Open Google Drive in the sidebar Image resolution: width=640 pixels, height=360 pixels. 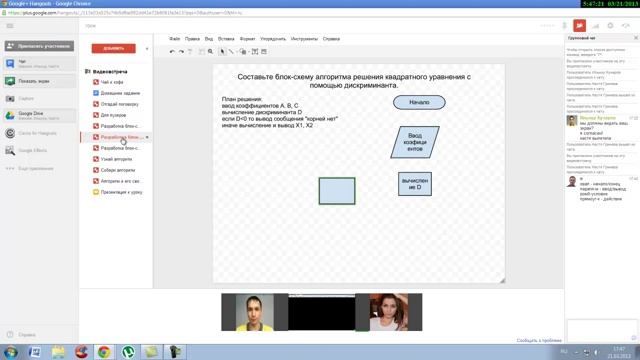point(39,116)
